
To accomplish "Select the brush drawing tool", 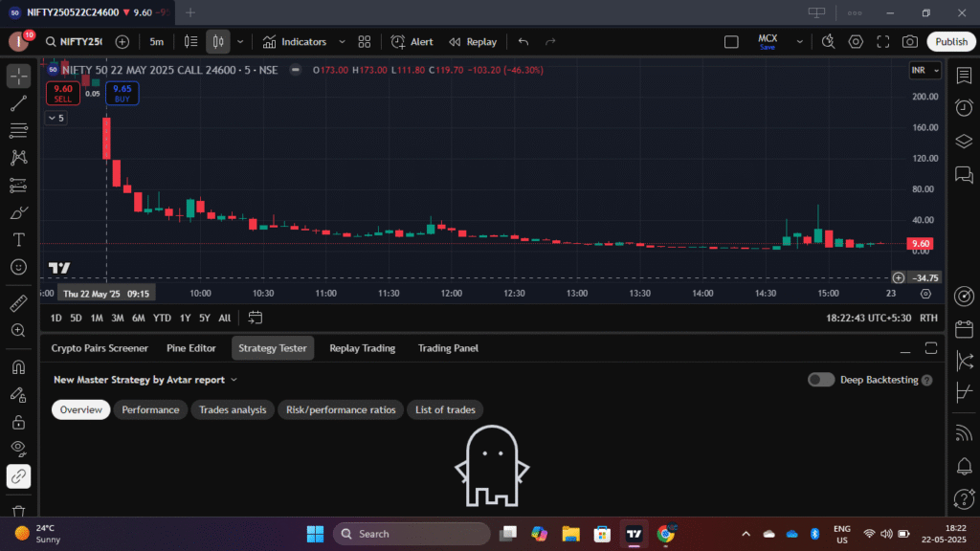I will pyautogui.click(x=19, y=213).
